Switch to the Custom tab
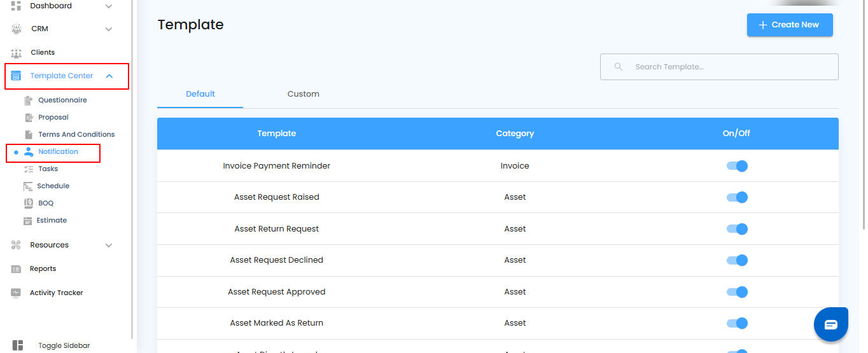Screen dimensions: 868x353 [x=303, y=94]
